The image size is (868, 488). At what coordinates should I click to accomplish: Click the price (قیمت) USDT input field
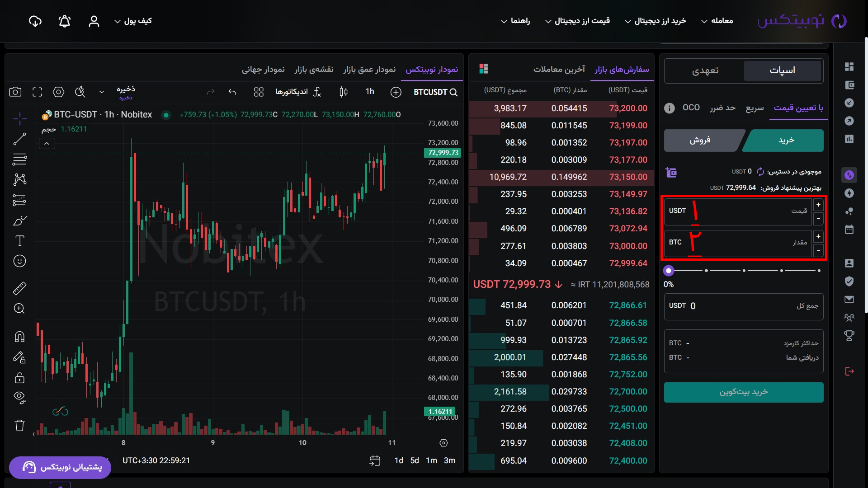[741, 211]
